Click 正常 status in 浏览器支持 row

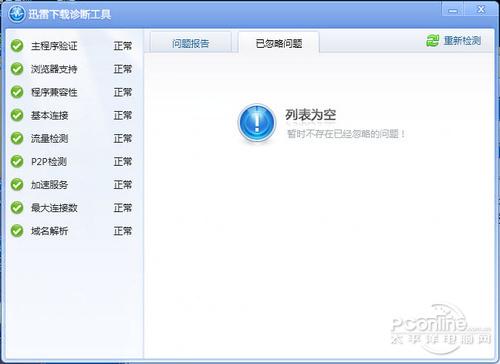123,69
